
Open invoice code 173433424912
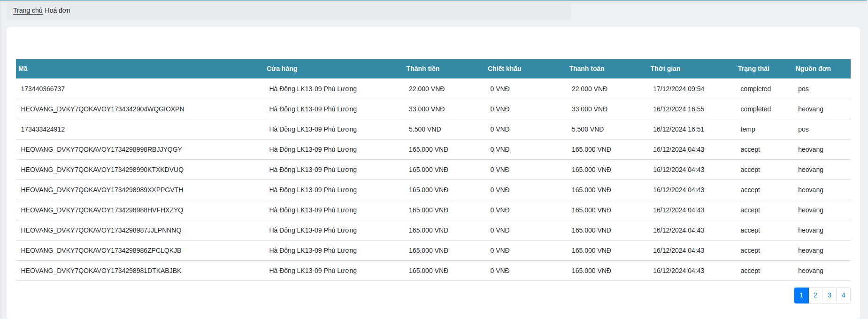tap(43, 129)
